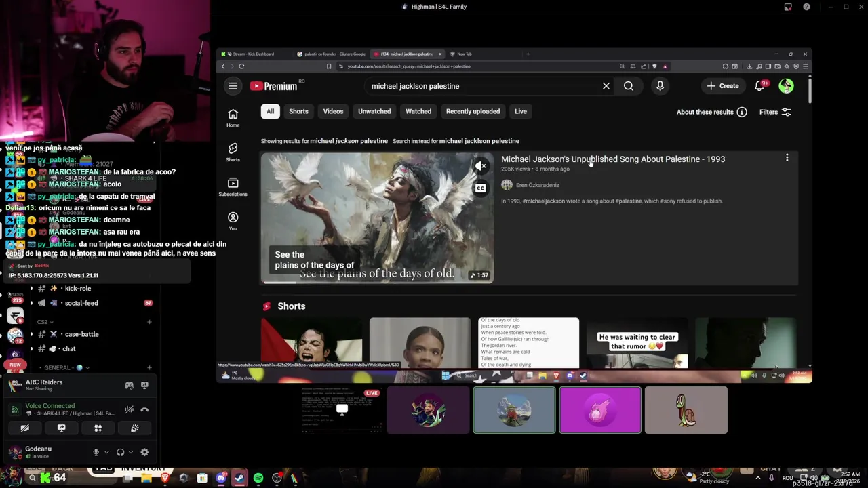The height and width of the screenshot is (488, 868).
Task: Switch to the palantir co founder Google tab
Action: point(334,54)
